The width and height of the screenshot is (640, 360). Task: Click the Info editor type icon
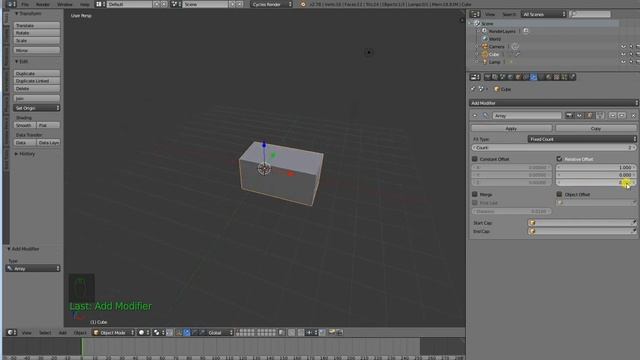tap(11, 4)
